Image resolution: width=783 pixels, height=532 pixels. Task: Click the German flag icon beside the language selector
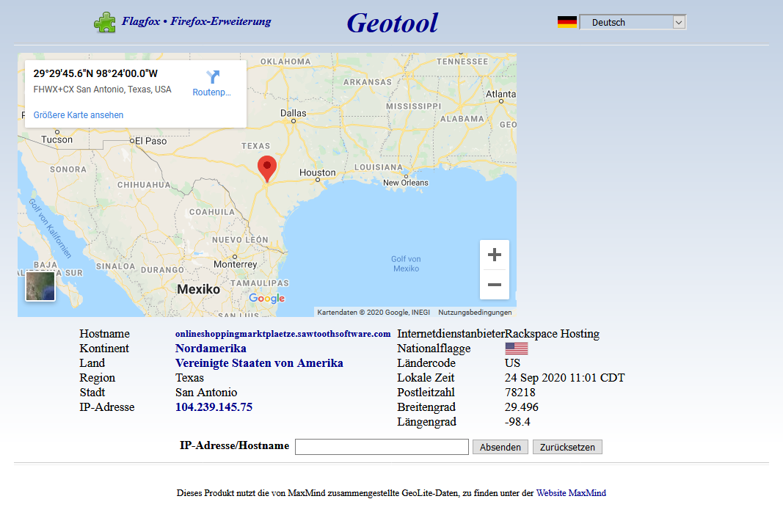567,22
